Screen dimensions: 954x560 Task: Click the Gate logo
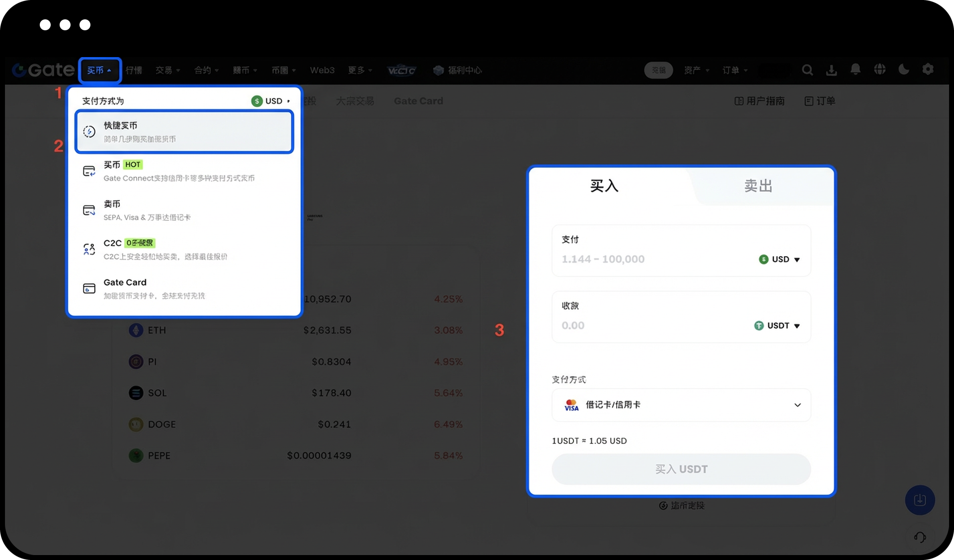click(44, 70)
